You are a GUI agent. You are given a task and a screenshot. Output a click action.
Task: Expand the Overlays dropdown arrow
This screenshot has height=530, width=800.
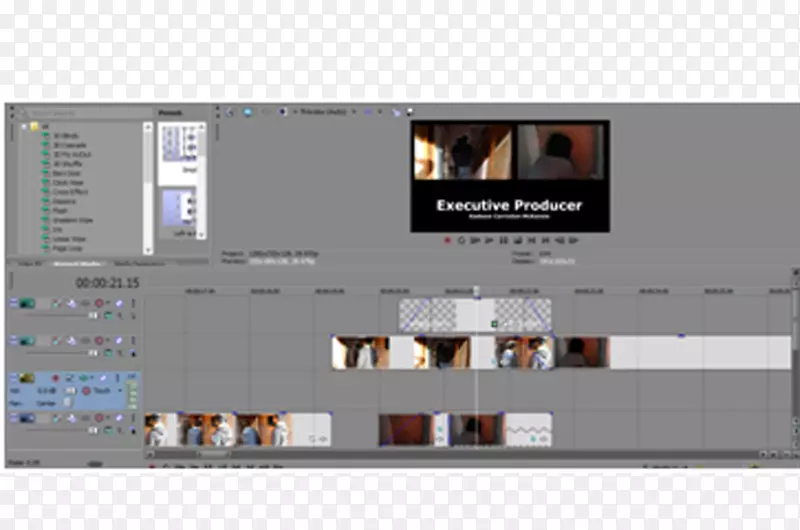coord(380,112)
